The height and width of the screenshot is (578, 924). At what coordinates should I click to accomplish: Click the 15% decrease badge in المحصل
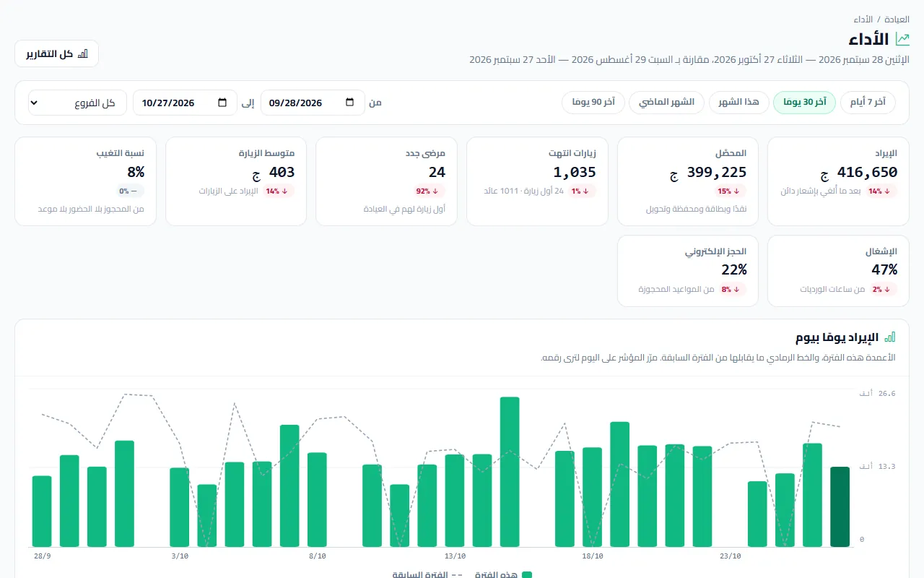(730, 191)
